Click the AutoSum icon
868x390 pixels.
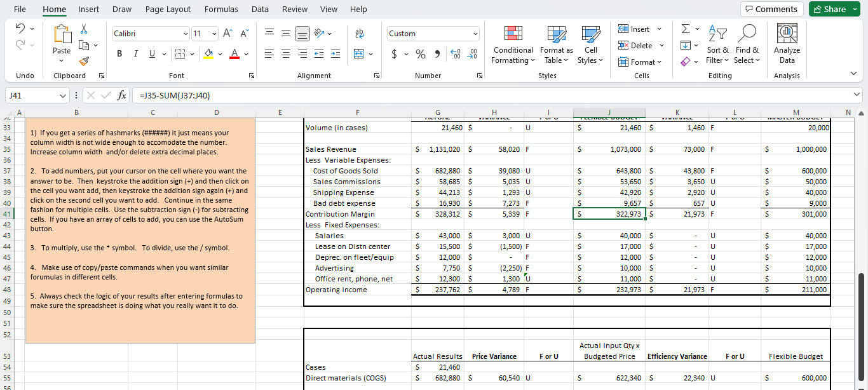[686, 28]
